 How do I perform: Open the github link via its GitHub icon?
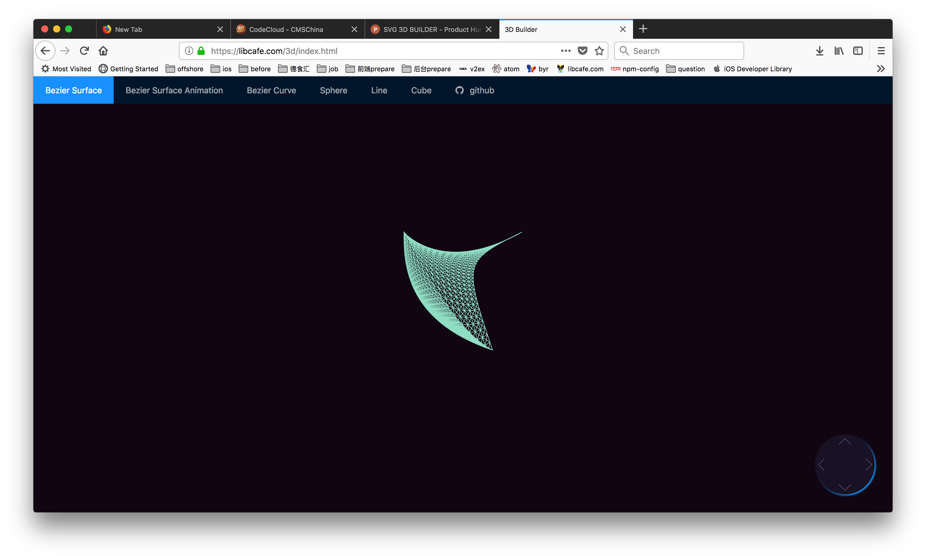(x=459, y=90)
